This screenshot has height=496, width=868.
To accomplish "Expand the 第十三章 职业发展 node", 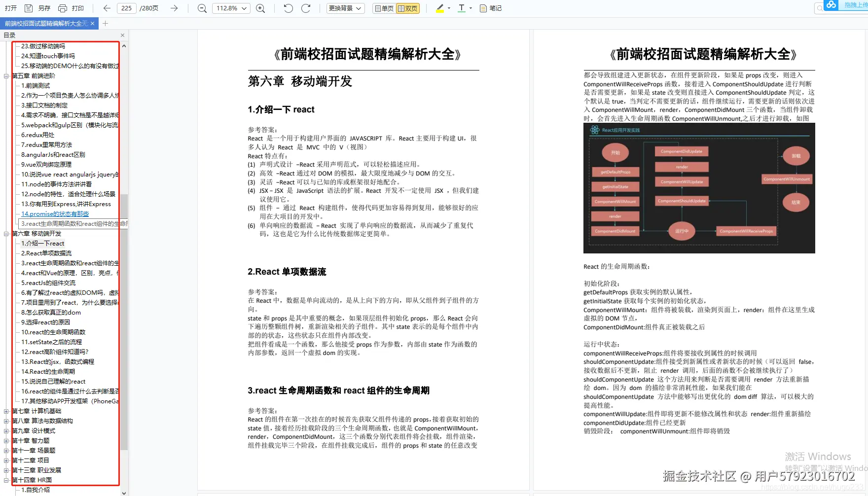I will click(6, 470).
